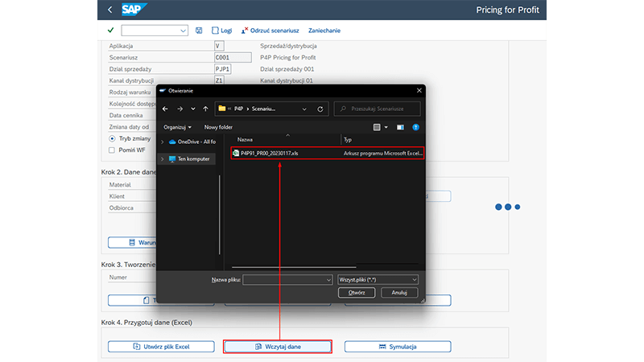Select Ten komputer in navigation pane
Image resolution: width=644 pixels, height=362 pixels.
click(x=189, y=158)
